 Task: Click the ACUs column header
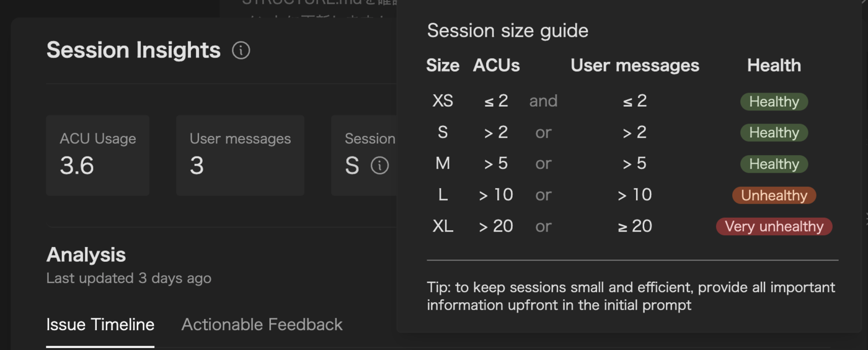click(x=496, y=65)
